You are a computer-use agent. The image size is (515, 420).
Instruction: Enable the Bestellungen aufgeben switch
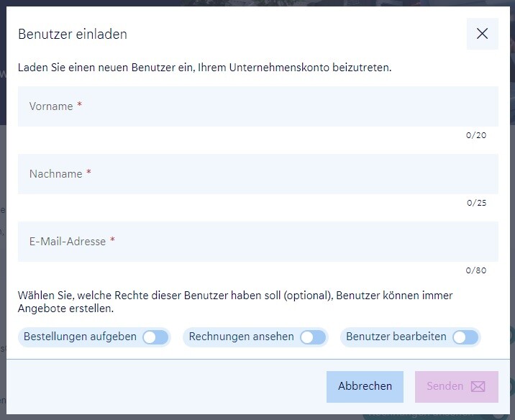pyautogui.click(x=155, y=337)
